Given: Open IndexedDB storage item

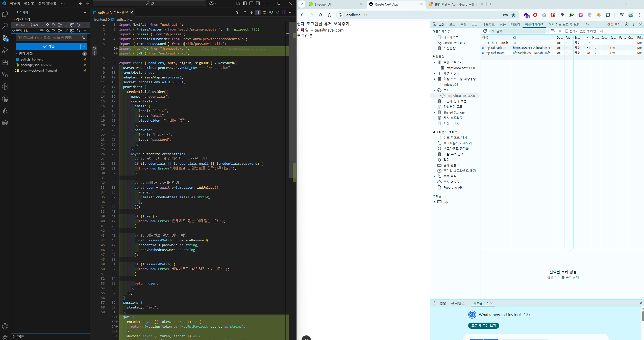Looking at the screenshot, I should [451, 84].
